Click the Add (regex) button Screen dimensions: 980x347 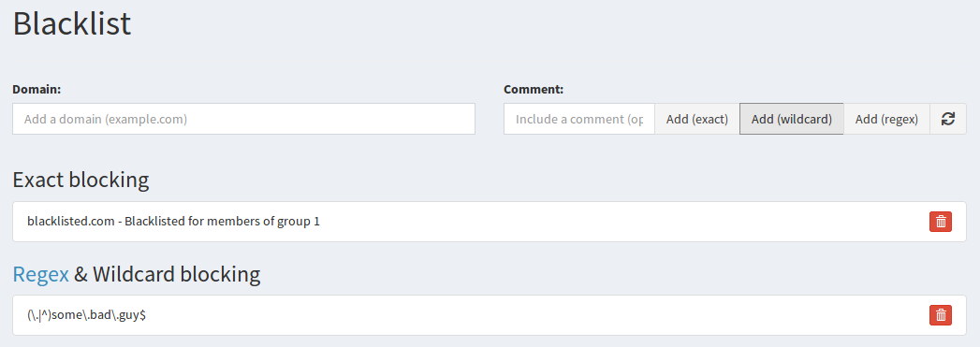[x=886, y=119]
